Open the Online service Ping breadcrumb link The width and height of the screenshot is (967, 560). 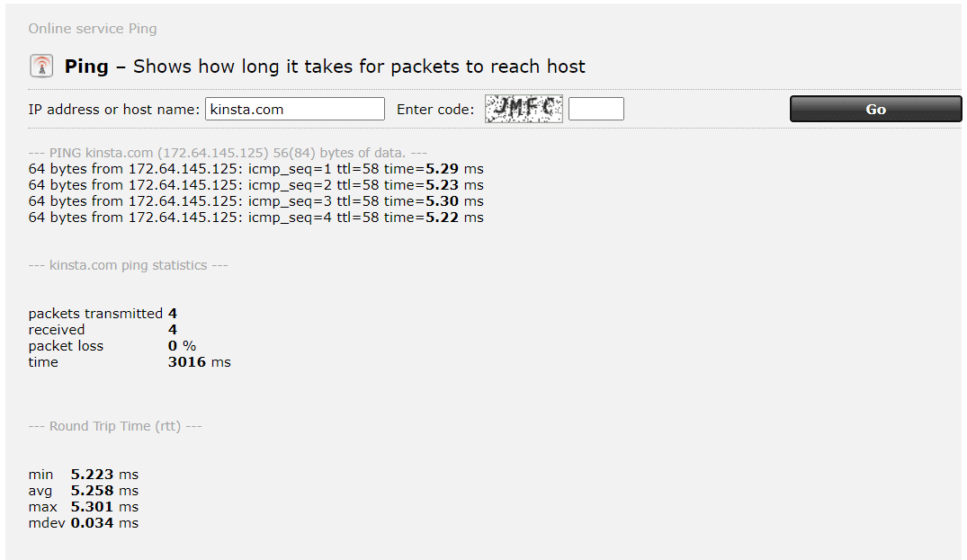click(92, 28)
